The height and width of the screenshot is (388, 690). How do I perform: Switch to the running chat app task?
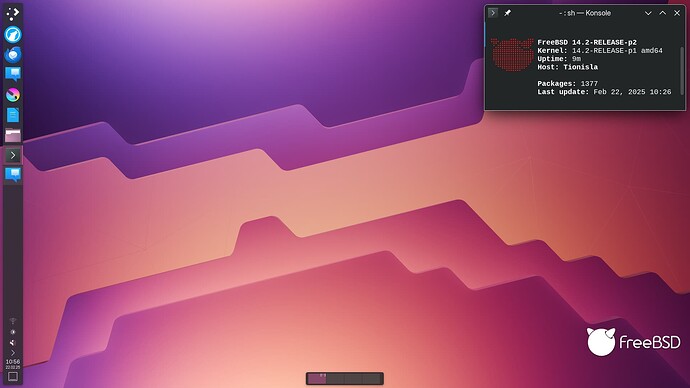tap(13, 174)
